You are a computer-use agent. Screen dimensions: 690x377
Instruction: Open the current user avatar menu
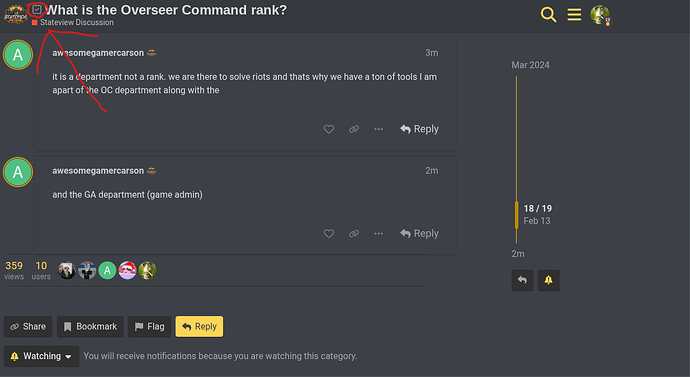point(600,15)
